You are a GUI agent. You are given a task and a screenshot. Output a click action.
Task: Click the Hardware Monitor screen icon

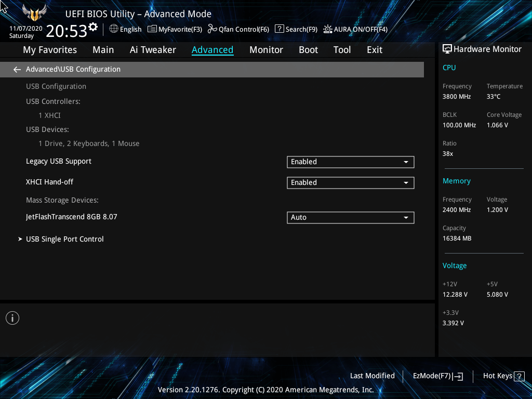point(447,49)
